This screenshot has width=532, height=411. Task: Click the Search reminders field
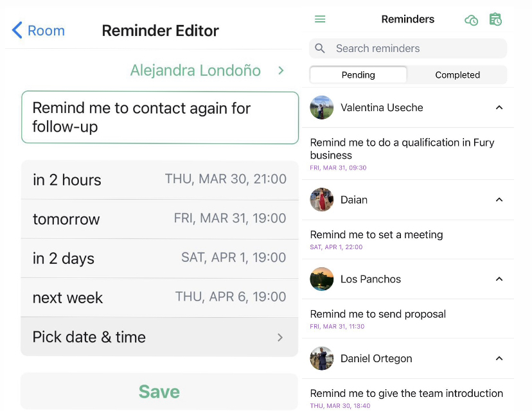[408, 48]
